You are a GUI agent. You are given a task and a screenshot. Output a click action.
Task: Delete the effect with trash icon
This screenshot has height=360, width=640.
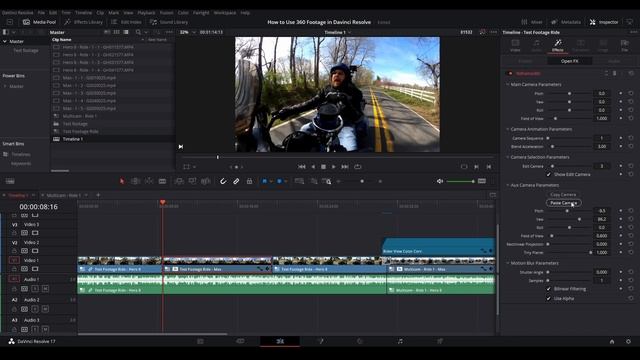click(614, 73)
